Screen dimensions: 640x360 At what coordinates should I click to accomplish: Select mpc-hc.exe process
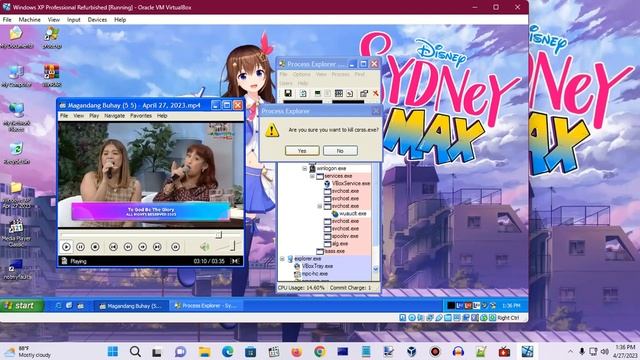[315, 273]
